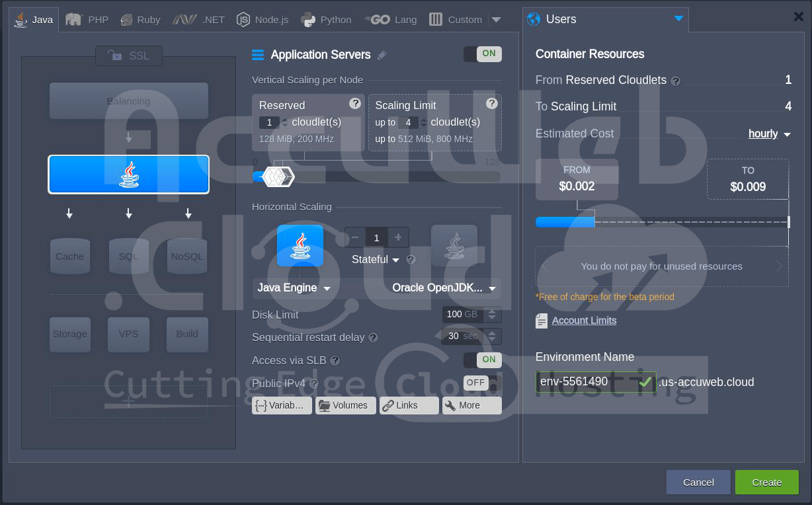The image size is (812, 505).
Task: Select the .NET tab
Action: tap(198, 20)
